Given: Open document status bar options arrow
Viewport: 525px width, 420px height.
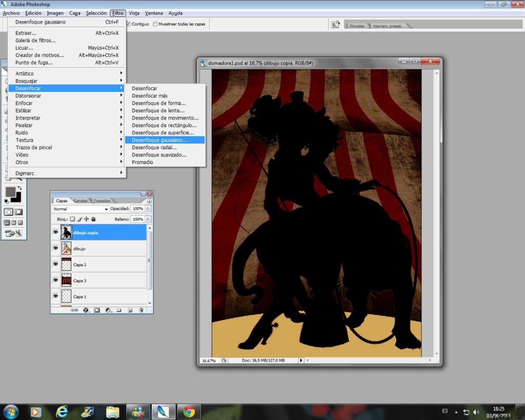Looking at the screenshot, I should 301,361.
